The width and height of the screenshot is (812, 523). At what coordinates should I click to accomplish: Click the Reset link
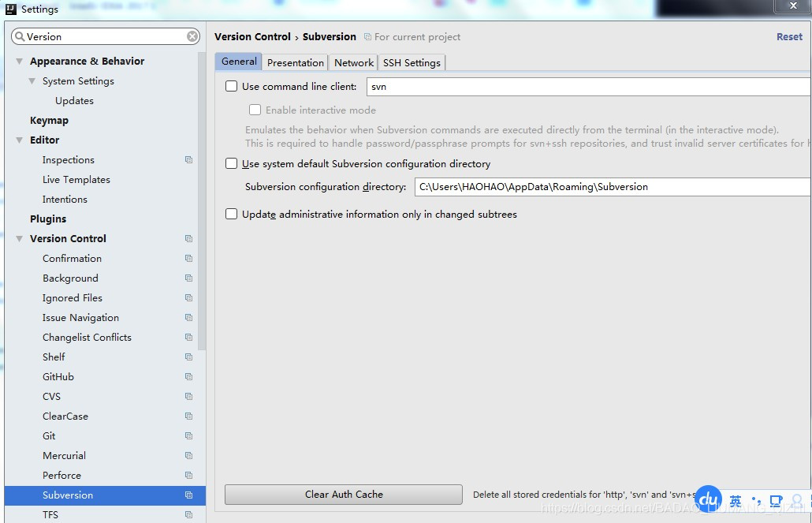pos(789,36)
